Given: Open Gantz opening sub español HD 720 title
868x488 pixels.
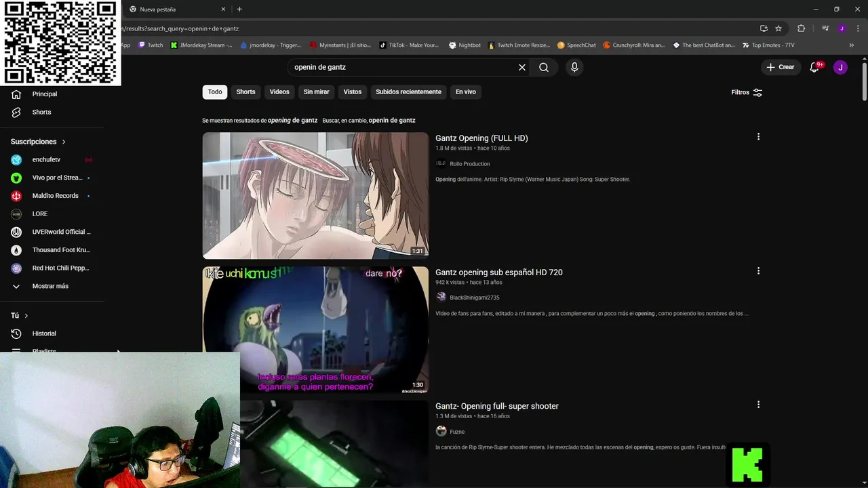Looking at the screenshot, I should click(x=498, y=272).
